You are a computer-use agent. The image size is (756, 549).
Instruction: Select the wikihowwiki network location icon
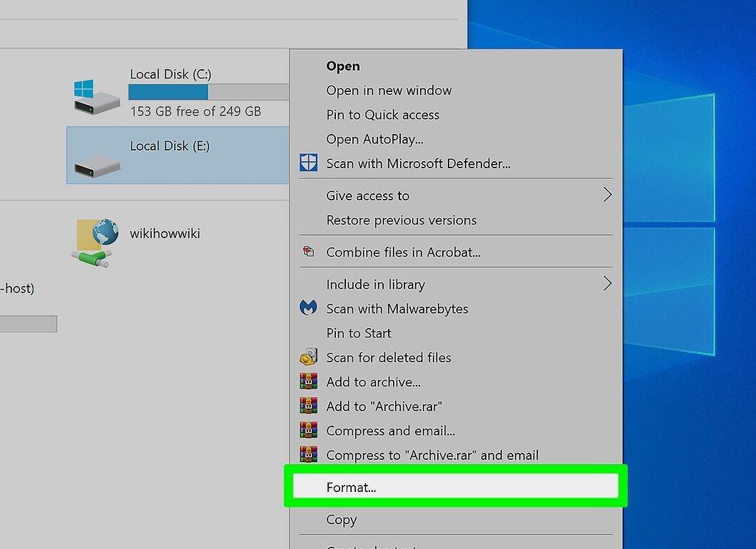tap(96, 242)
